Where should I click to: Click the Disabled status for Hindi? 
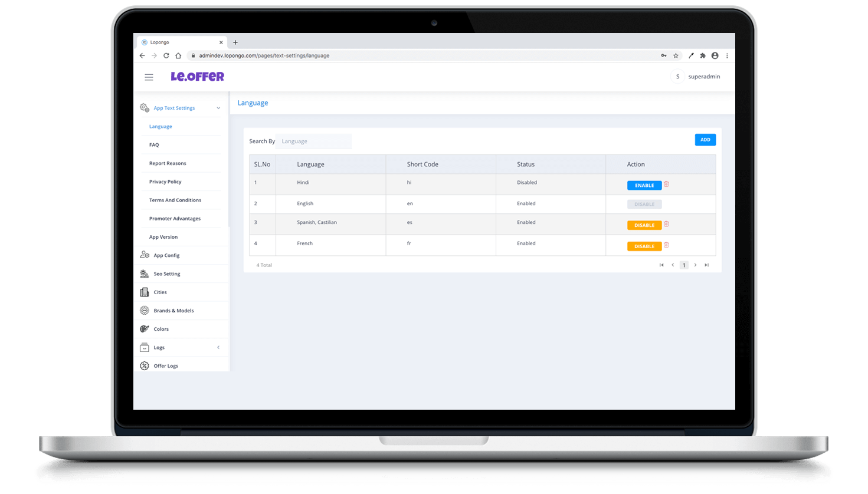tap(527, 182)
